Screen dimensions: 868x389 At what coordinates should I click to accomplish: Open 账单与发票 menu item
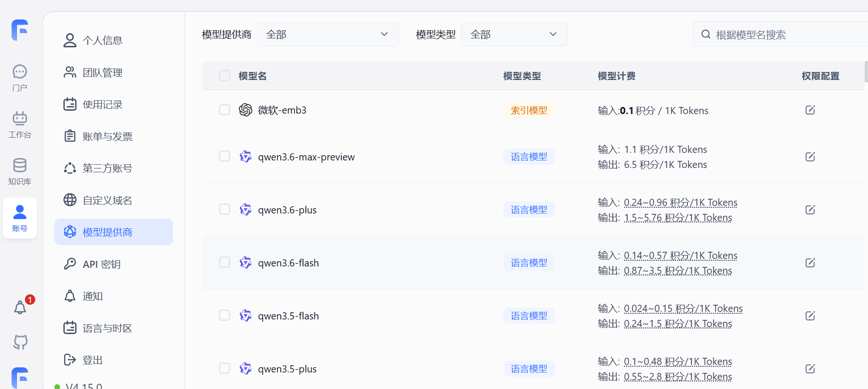point(113,136)
